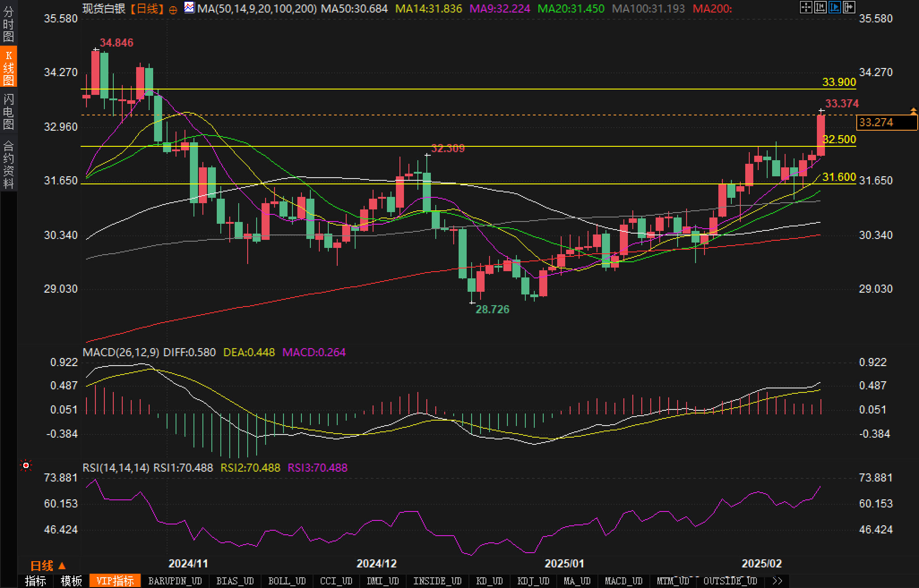Click the blue highlighted axis arrow icon
Image resolution: width=919 pixels, height=588 pixels.
tap(834, 7)
